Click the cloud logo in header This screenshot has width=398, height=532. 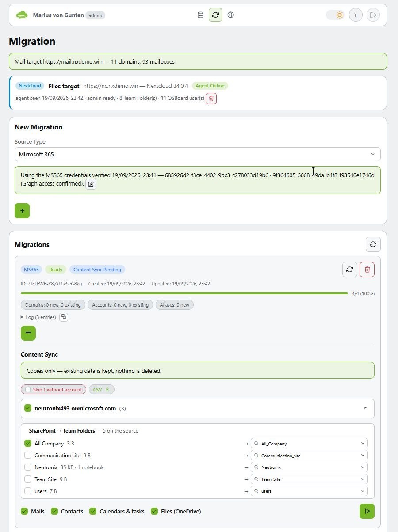pos(22,15)
